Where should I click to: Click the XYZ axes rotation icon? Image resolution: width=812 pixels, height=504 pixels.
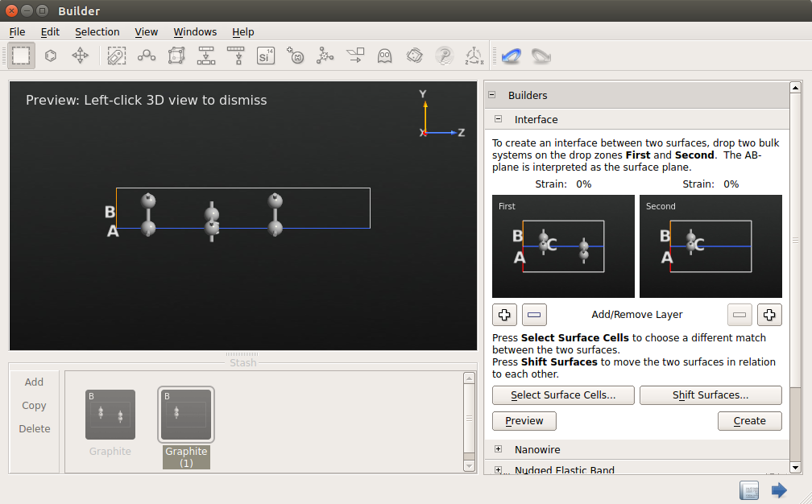coord(474,56)
